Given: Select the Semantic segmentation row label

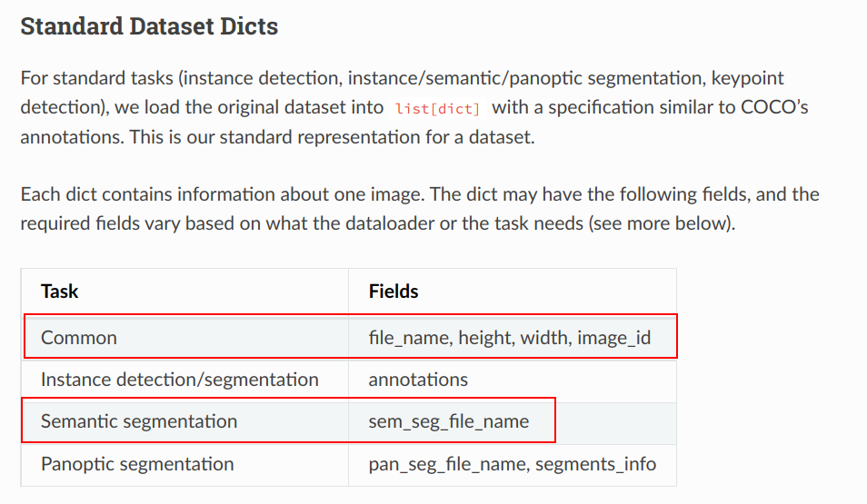Looking at the screenshot, I should point(139,421).
